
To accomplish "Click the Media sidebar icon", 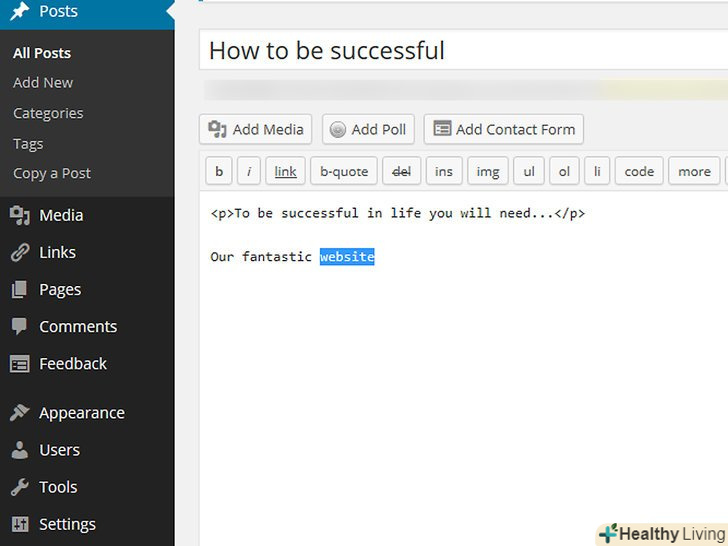I will pyautogui.click(x=20, y=215).
